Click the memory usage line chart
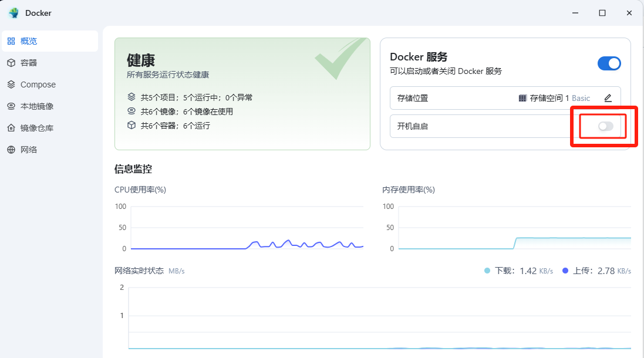 point(515,228)
